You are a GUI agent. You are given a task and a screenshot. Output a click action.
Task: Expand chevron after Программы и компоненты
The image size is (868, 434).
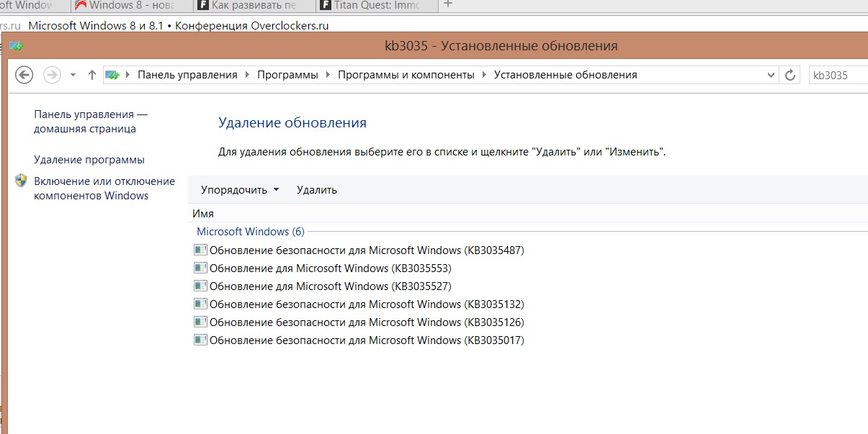click(484, 75)
